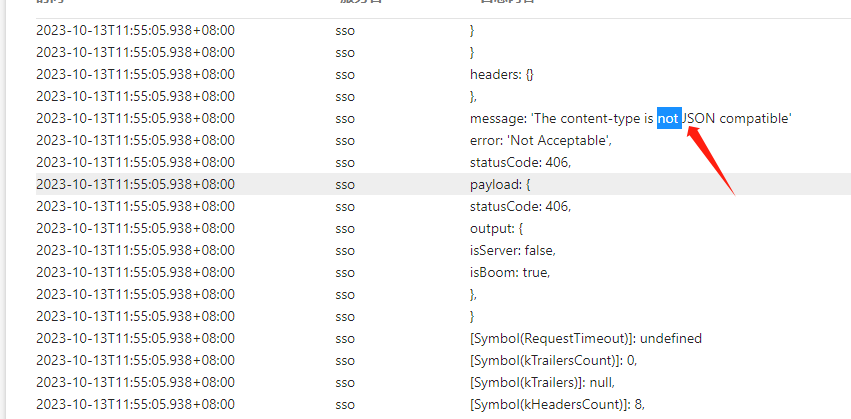This screenshot has width=851, height=419.
Task: Click the "output: {" log entry
Action: tap(496, 229)
